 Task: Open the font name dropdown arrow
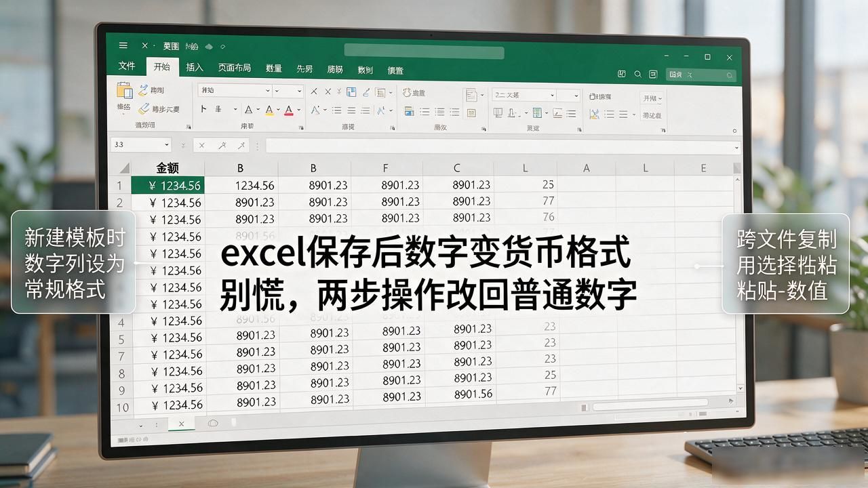pyautogui.click(x=267, y=91)
